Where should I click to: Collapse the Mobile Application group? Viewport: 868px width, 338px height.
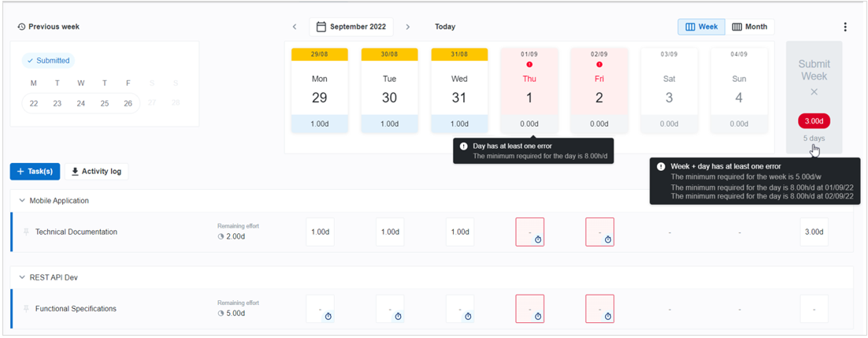21,201
